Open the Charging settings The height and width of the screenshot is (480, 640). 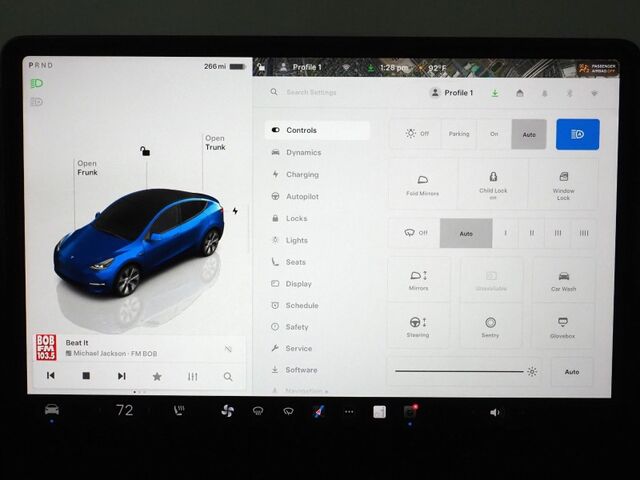[x=296, y=174]
